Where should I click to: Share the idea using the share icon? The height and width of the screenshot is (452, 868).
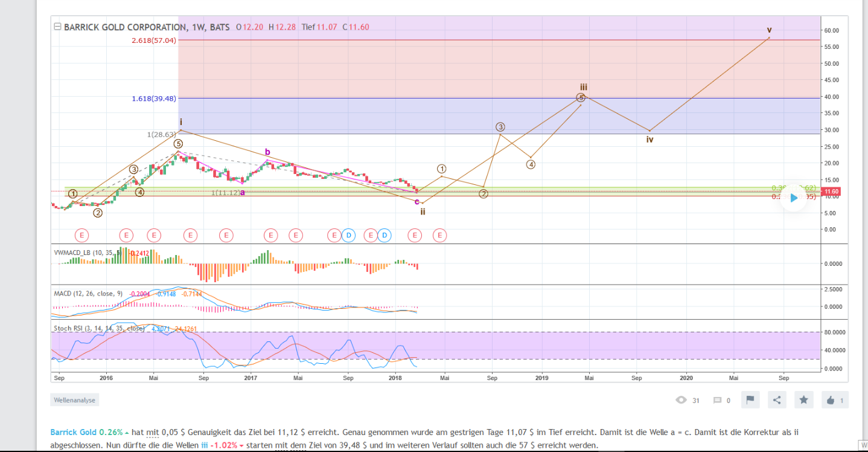(777, 399)
